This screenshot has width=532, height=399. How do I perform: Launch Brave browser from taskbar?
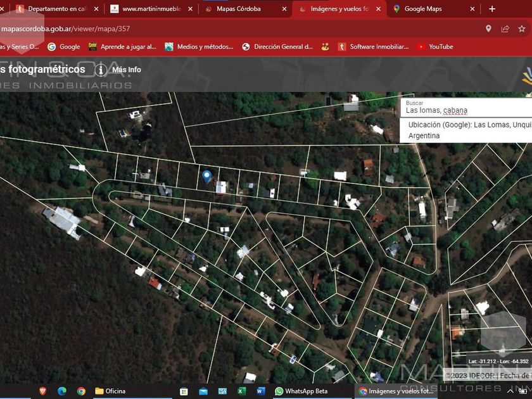[42, 391]
